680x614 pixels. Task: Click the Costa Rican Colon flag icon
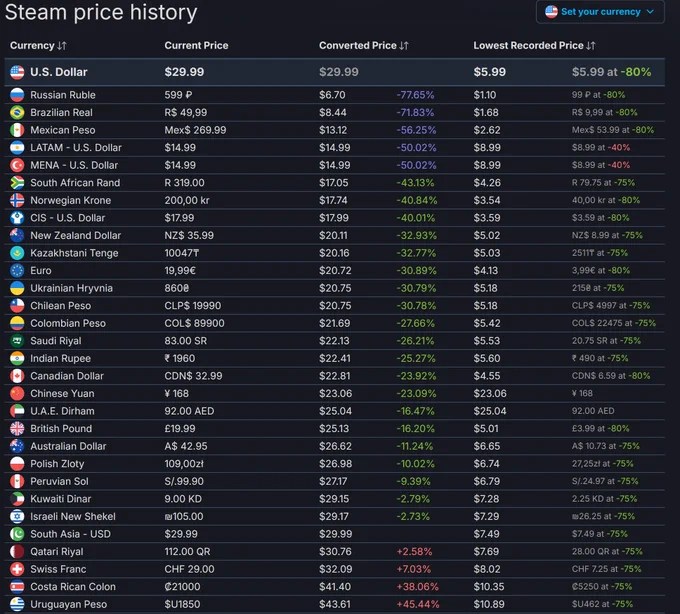coord(17,587)
